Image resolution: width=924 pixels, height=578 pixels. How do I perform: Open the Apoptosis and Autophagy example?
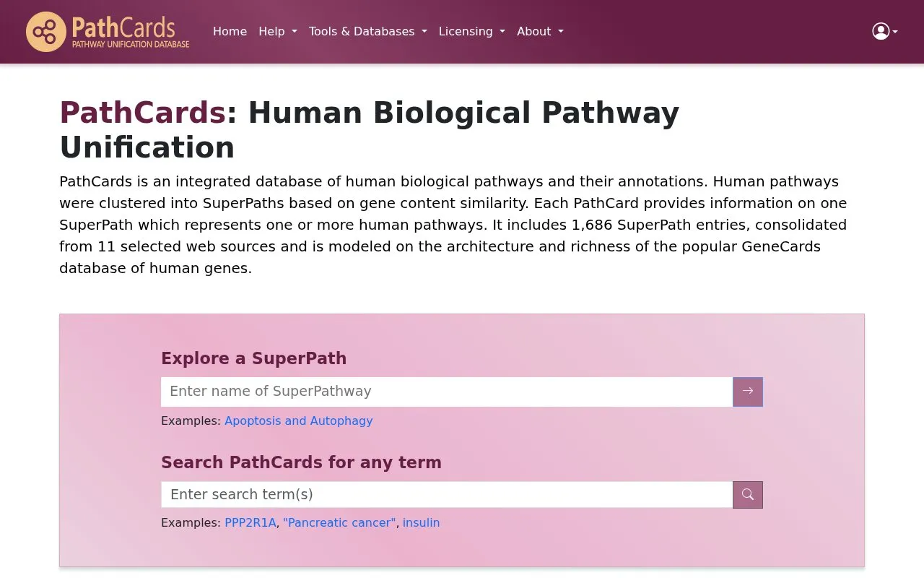(x=299, y=420)
